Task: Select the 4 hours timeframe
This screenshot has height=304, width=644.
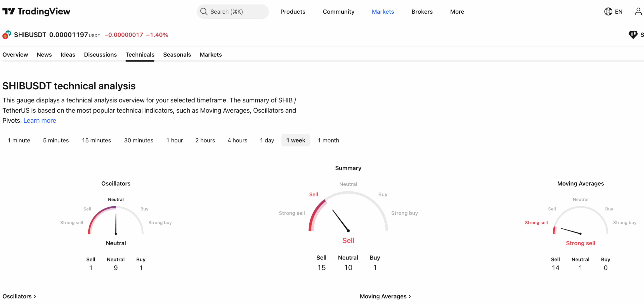Action: click(237, 140)
